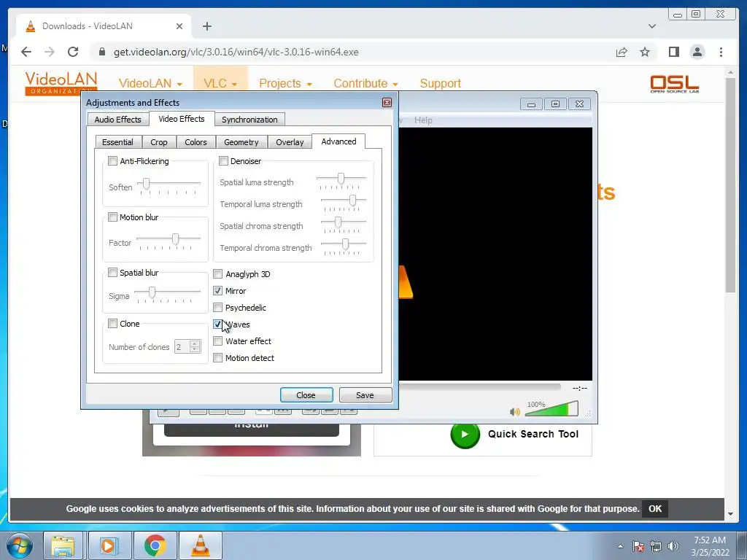This screenshot has height=560, width=747.
Task: Expand Contribute navigation dropdown
Action: pos(366,83)
